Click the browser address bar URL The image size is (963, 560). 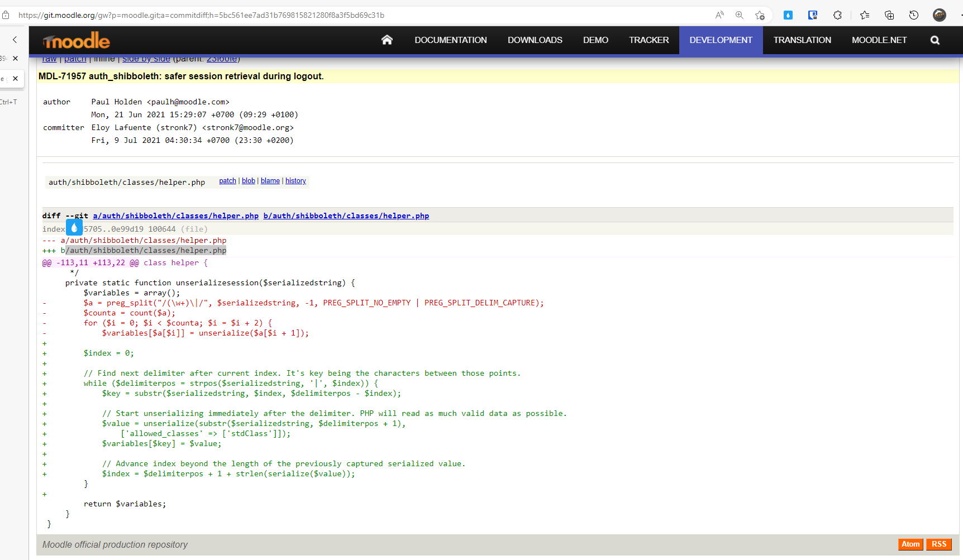[201, 15]
